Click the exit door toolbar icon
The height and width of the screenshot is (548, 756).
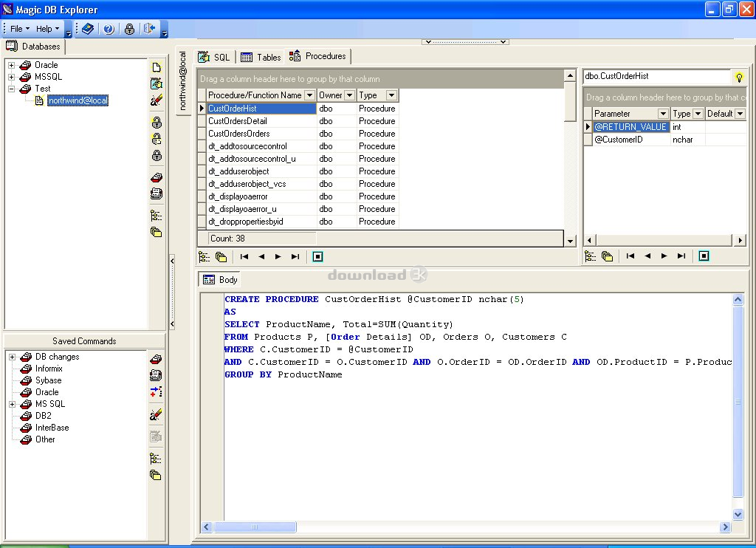(x=149, y=29)
